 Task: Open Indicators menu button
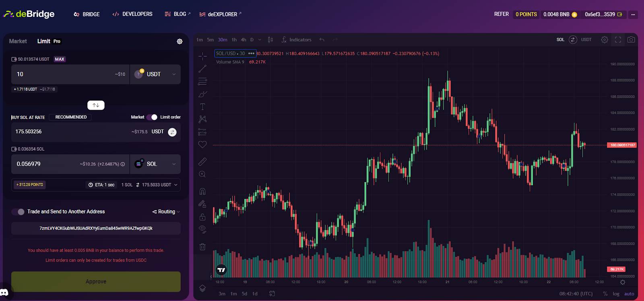(296, 40)
